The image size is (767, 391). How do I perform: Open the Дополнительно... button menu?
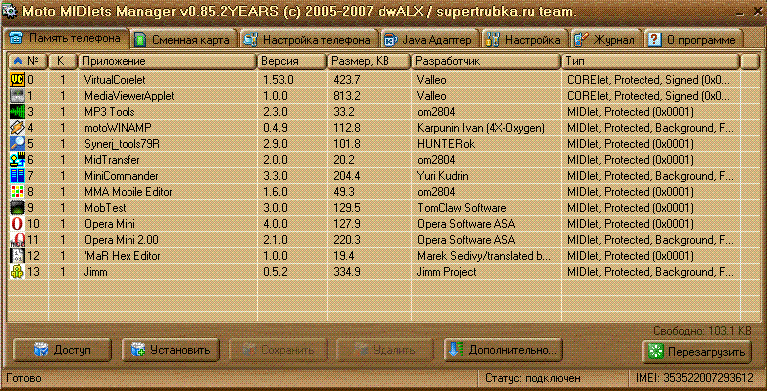click(x=503, y=350)
